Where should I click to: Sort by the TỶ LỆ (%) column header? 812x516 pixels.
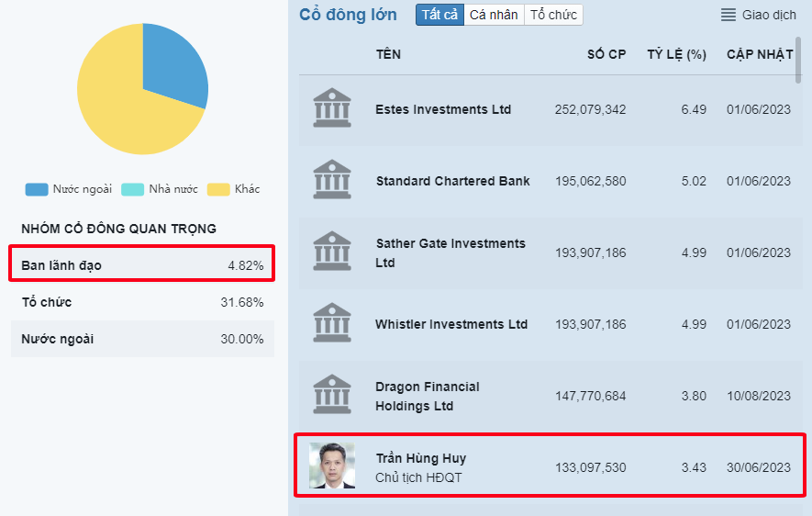click(x=676, y=54)
